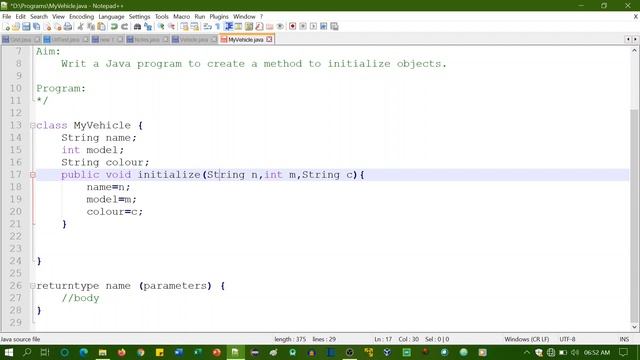Click the tab bar scroll-left arrow
This screenshot has width=640, height=360.
[628, 40]
